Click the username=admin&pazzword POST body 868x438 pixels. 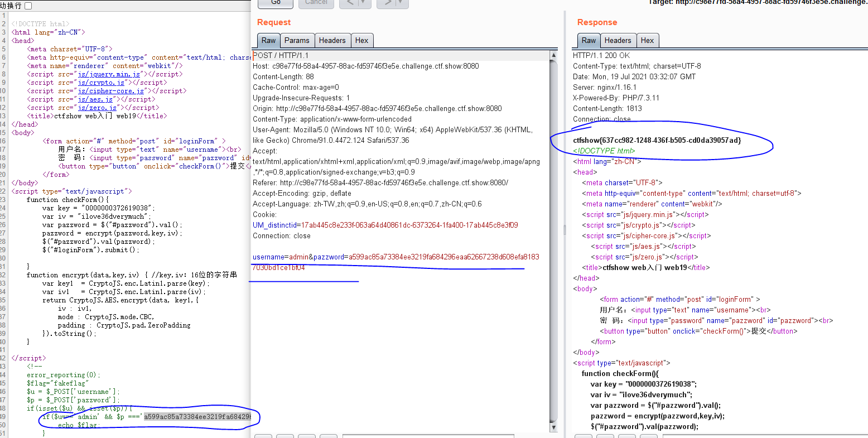396,262
